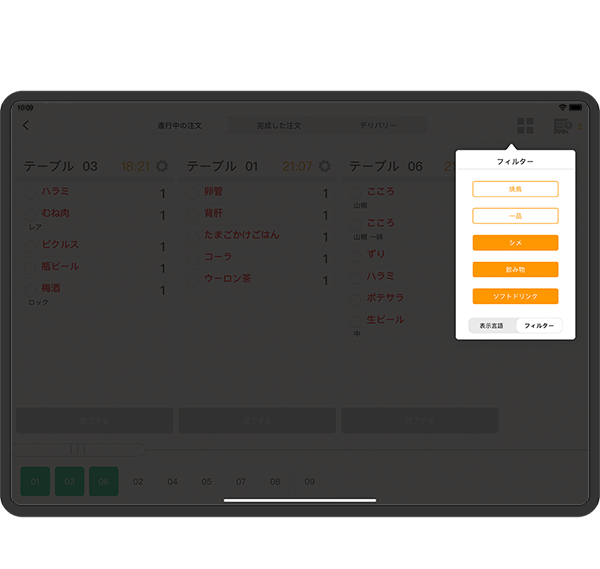Select table number 02
600x569 pixels.
pos(138,481)
